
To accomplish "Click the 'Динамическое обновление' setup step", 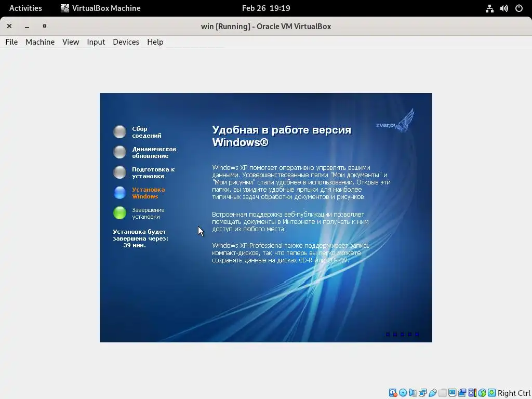I will click(154, 152).
